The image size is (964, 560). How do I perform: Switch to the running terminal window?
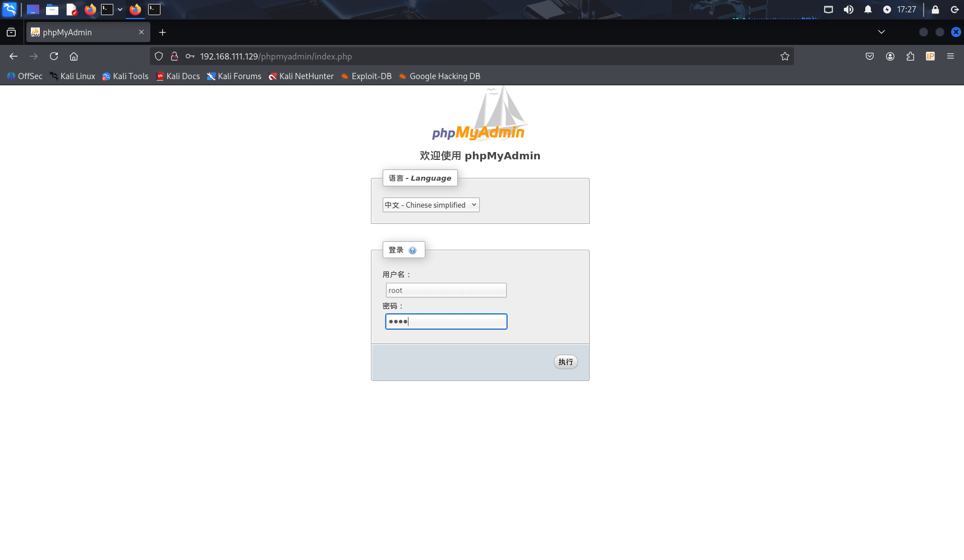(x=154, y=10)
